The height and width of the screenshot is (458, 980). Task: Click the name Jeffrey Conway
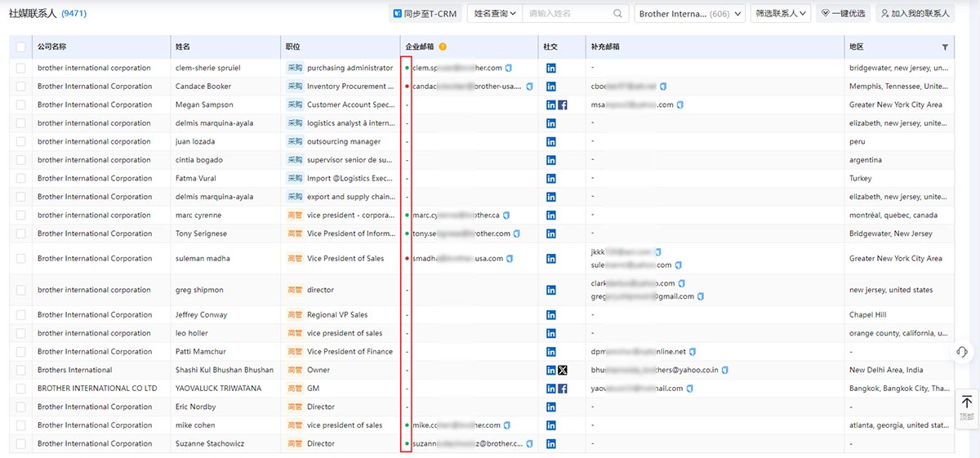(x=202, y=315)
